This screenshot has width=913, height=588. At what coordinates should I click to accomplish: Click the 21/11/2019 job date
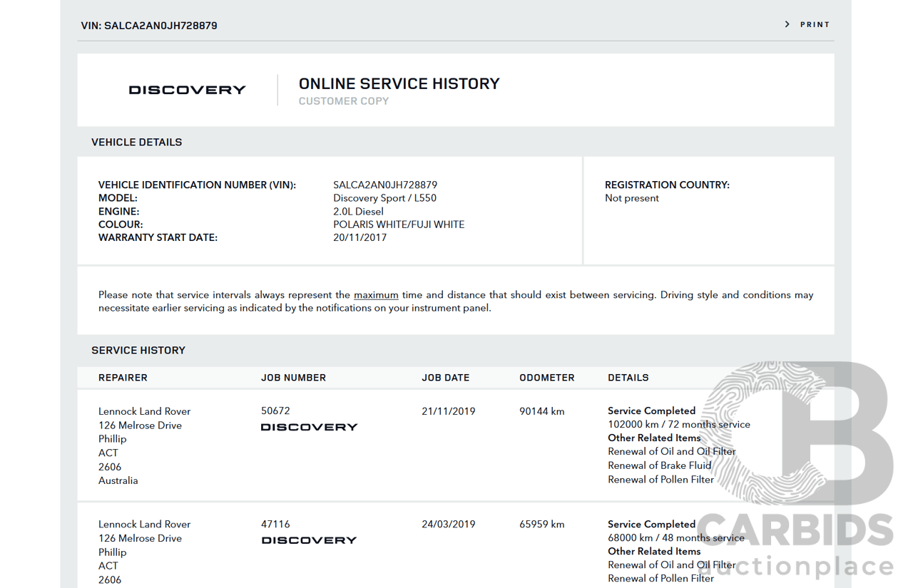tap(448, 411)
